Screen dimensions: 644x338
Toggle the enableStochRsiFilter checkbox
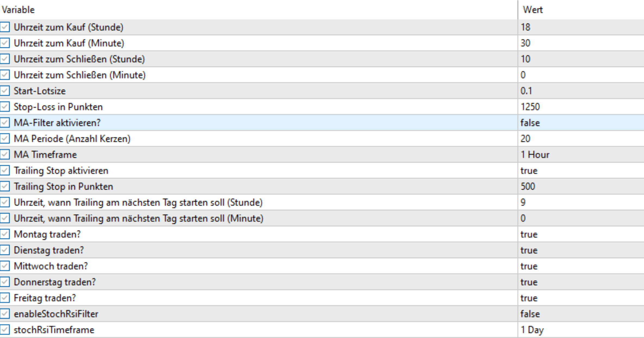(x=5, y=314)
